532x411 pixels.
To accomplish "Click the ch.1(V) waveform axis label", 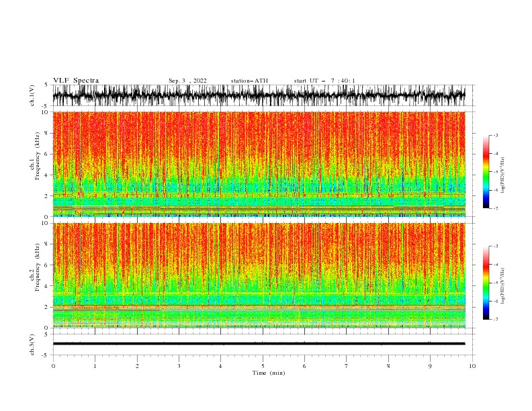I will pyautogui.click(x=32, y=95).
